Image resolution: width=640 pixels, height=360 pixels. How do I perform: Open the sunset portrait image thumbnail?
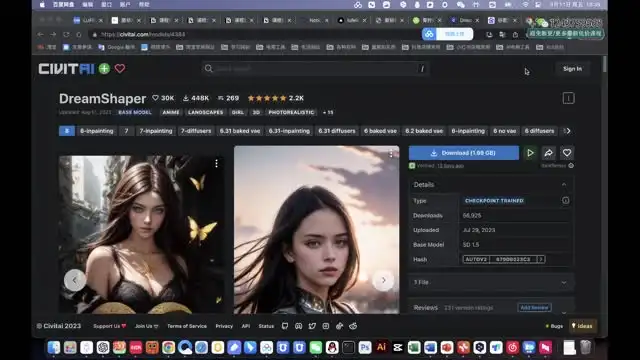(317, 230)
